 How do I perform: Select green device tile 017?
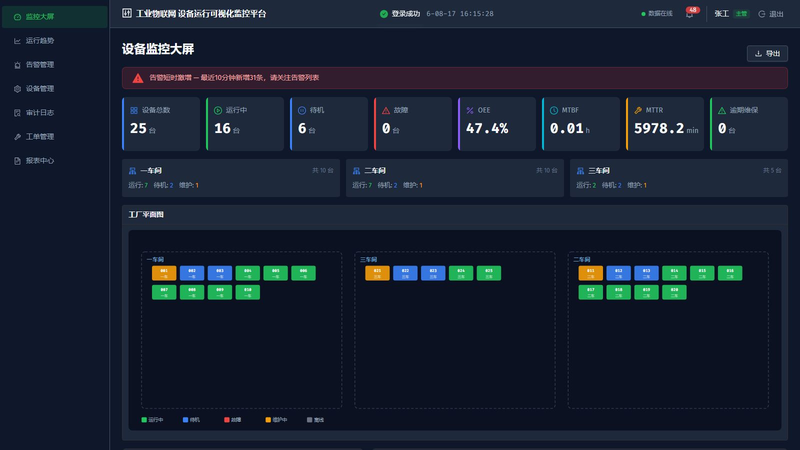590,292
